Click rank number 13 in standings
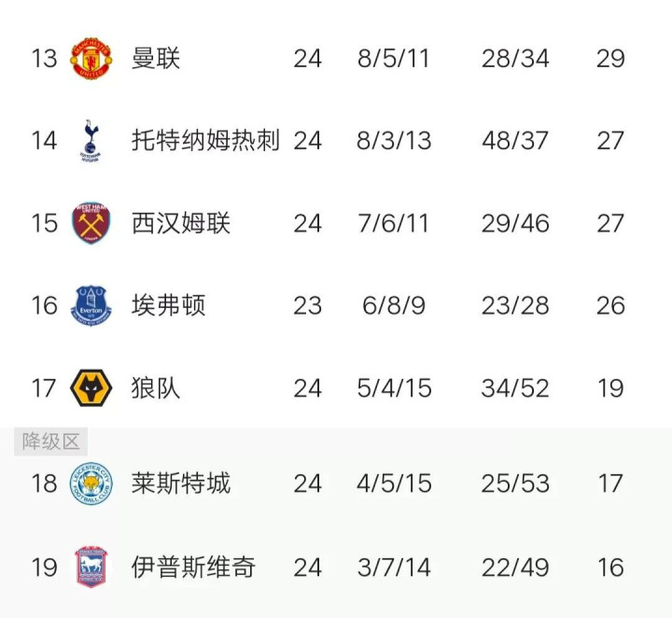Screen dimensions: 672x618 [x=44, y=59]
